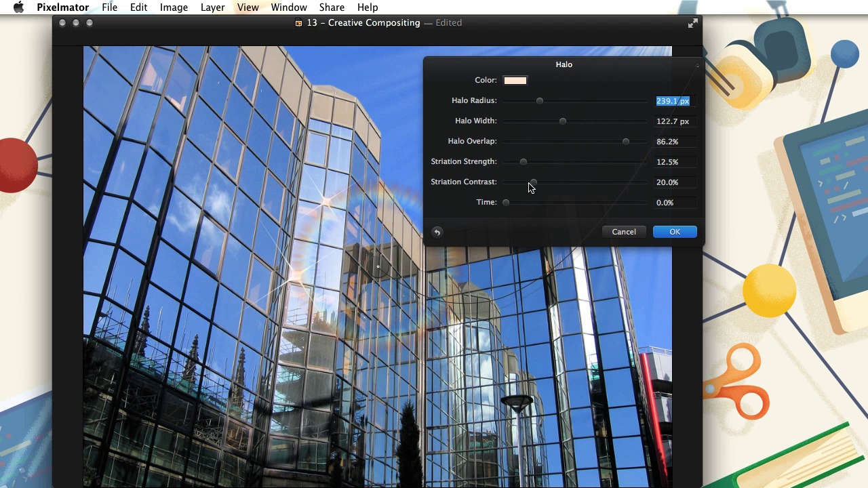The width and height of the screenshot is (868, 488).
Task: Open the Edit menu
Action: tap(138, 7)
